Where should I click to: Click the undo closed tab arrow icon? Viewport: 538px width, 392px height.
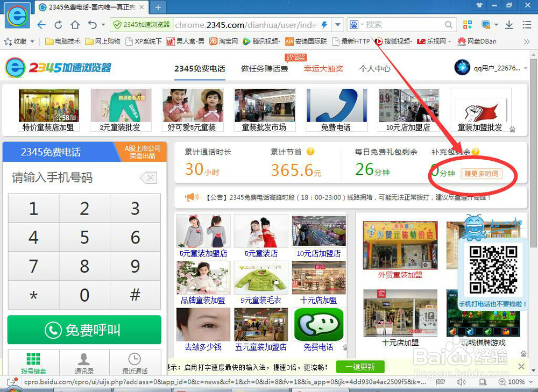[93, 24]
